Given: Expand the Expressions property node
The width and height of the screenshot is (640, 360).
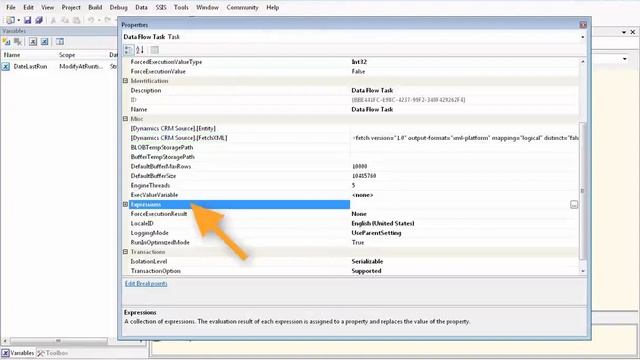Looking at the screenshot, I should [x=126, y=204].
